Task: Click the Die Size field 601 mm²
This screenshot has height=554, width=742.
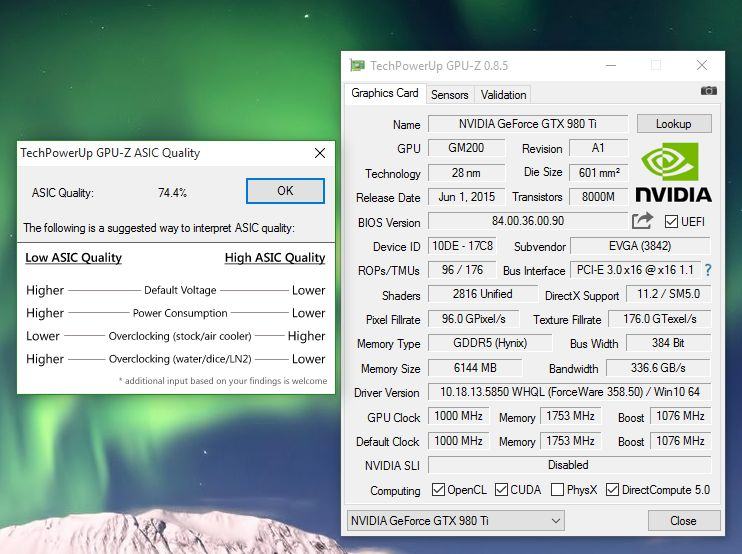Action: pyautogui.click(x=599, y=173)
